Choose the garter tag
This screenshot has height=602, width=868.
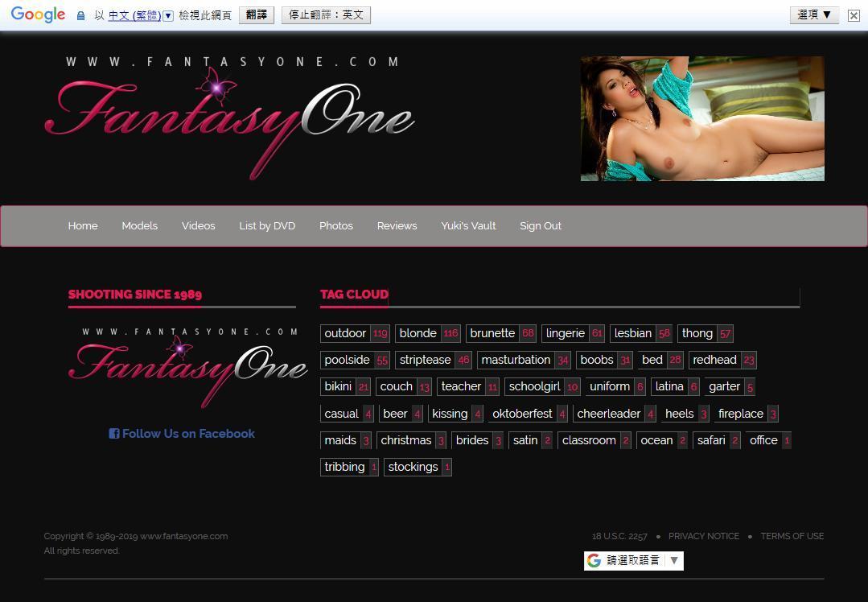730,386
